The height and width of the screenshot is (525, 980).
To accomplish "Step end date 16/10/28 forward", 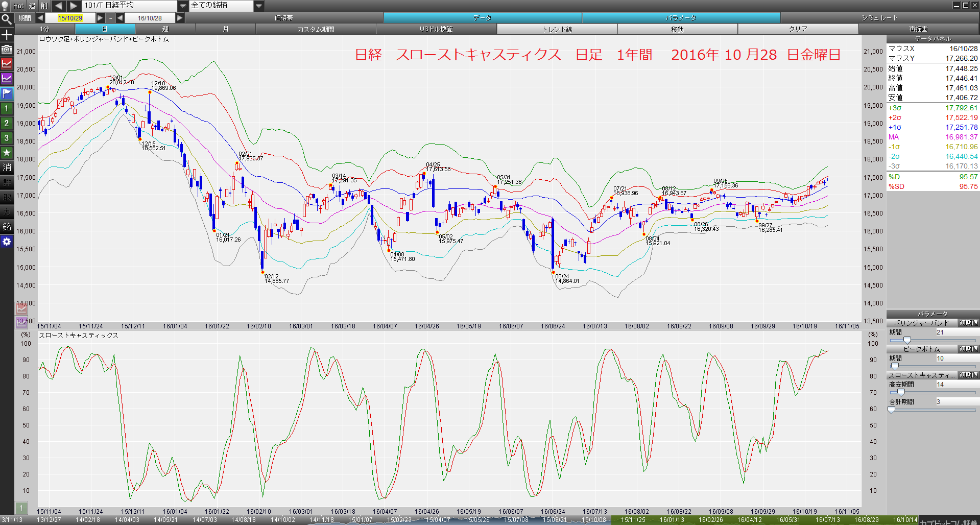I will [x=180, y=18].
